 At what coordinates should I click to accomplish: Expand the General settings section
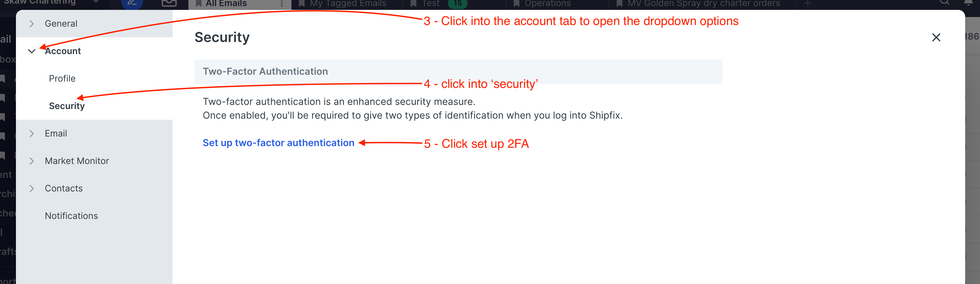click(x=32, y=24)
